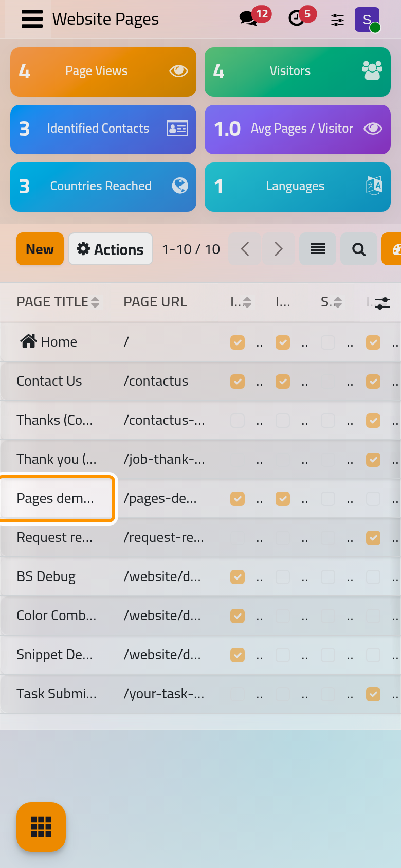Toggle first checkbox in BS Debug row
This screenshot has width=401, height=868.
click(238, 577)
